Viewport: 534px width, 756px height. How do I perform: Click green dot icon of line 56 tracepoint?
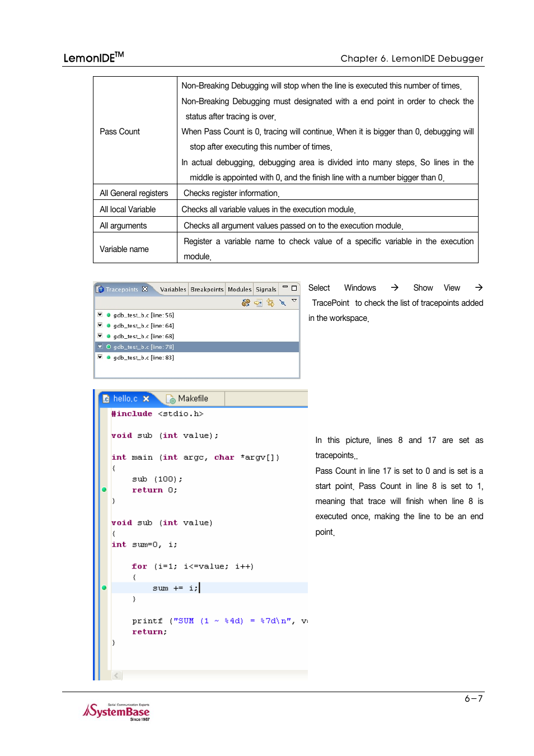tap(109, 315)
